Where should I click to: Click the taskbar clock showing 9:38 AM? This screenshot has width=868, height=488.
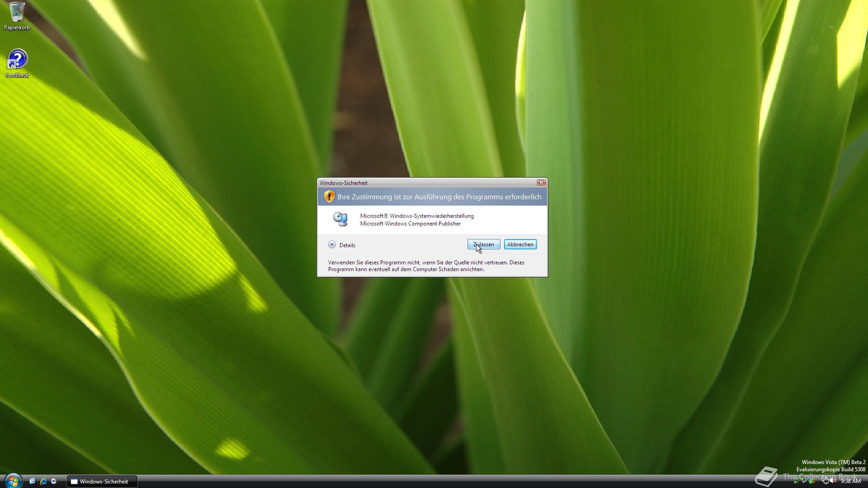(x=850, y=481)
